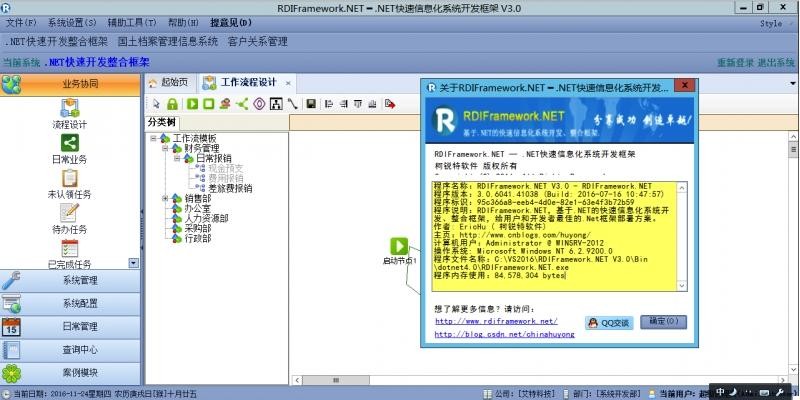This screenshot has width=800, height=400.
Task: Switch to 国土档案管理信息系统
Action: click(x=168, y=42)
